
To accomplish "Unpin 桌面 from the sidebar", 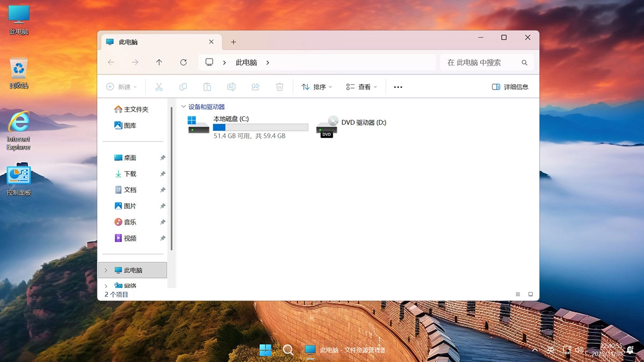I will pyautogui.click(x=162, y=158).
